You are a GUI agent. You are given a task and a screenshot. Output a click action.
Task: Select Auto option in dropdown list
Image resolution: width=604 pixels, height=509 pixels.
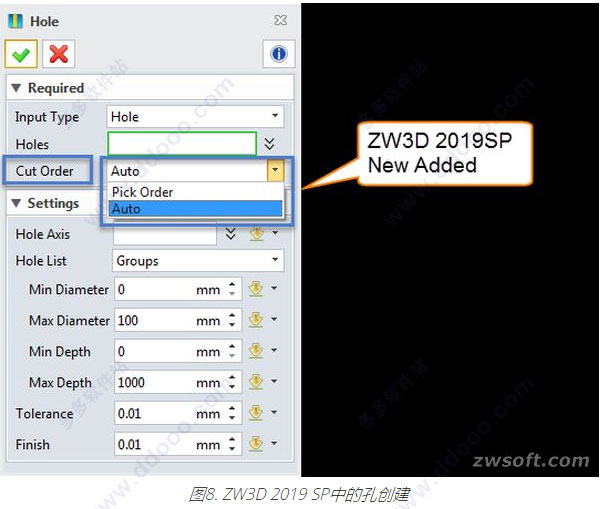(x=195, y=209)
